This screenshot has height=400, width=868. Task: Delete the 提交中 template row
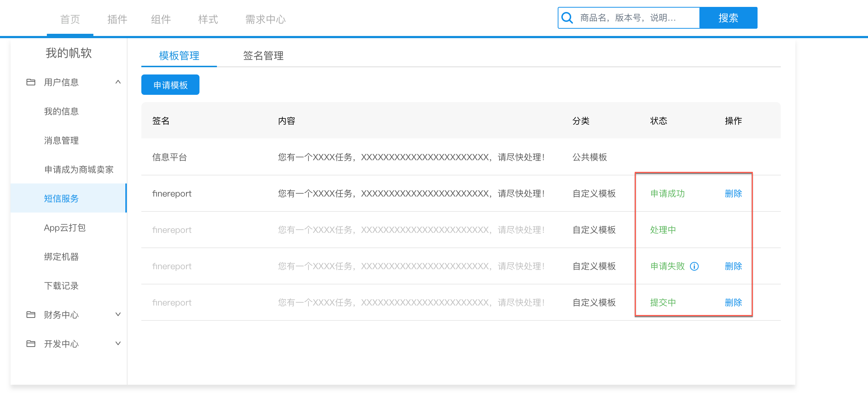[733, 303]
